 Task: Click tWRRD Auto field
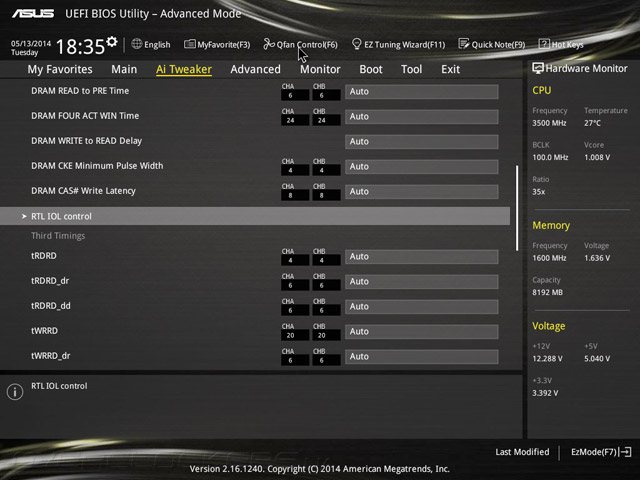pos(422,331)
